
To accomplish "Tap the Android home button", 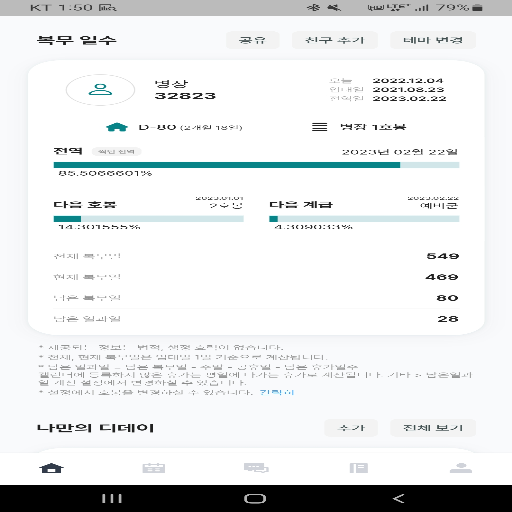I will (x=255, y=499).
